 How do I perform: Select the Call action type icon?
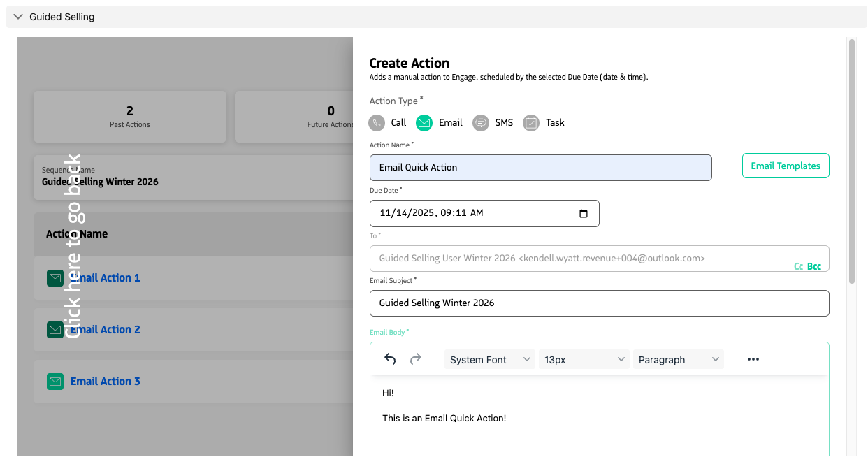376,122
